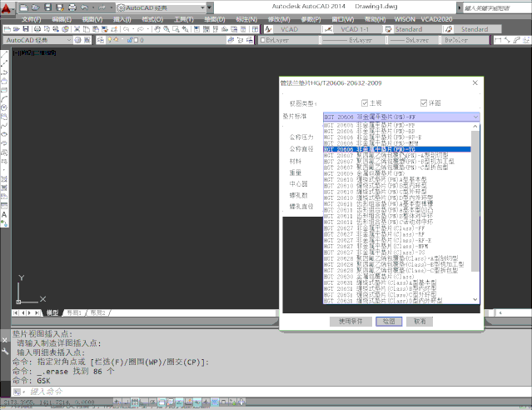Image resolution: width=532 pixels, height=410 pixels.
Task: Toggle the 详图 checkbox
Action: [x=425, y=102]
